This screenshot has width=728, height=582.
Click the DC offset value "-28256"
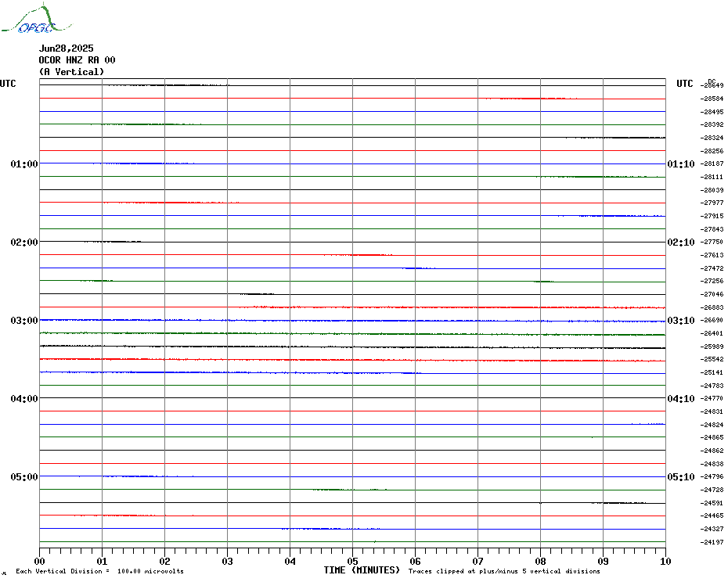[712, 151]
